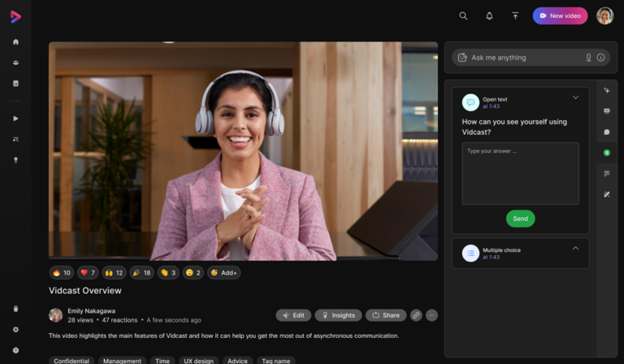Collapse the Open text question card
Viewport: 624px width, 364px height.
pos(575,97)
